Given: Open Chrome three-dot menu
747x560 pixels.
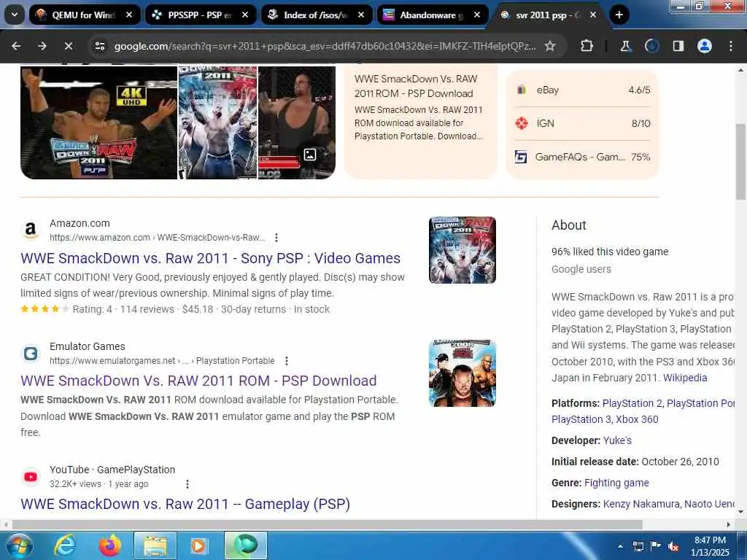Looking at the screenshot, I should click(731, 46).
